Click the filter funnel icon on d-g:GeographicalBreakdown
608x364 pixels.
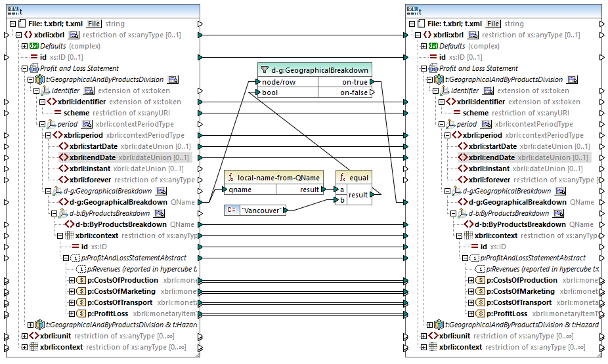[265, 70]
